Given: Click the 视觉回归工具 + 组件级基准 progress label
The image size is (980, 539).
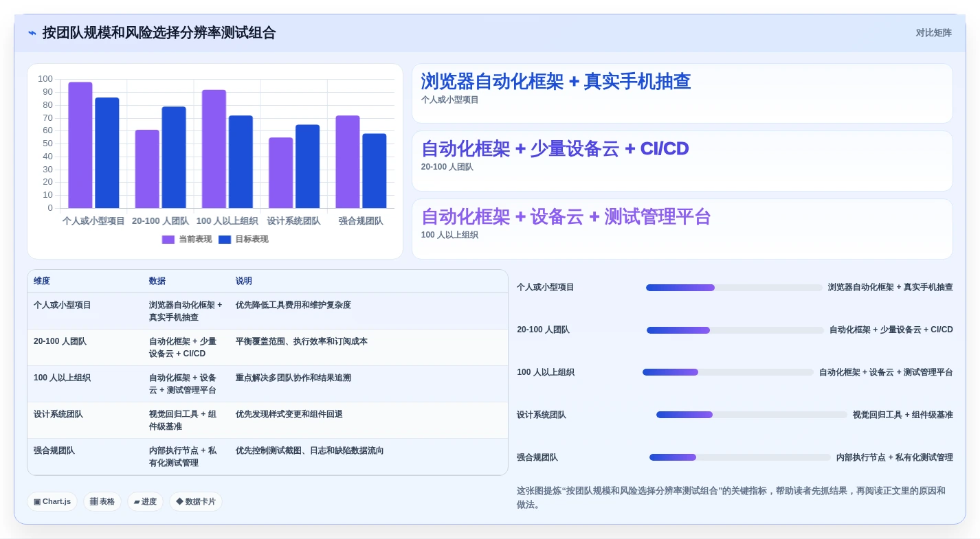Looking at the screenshot, I should coord(903,415).
